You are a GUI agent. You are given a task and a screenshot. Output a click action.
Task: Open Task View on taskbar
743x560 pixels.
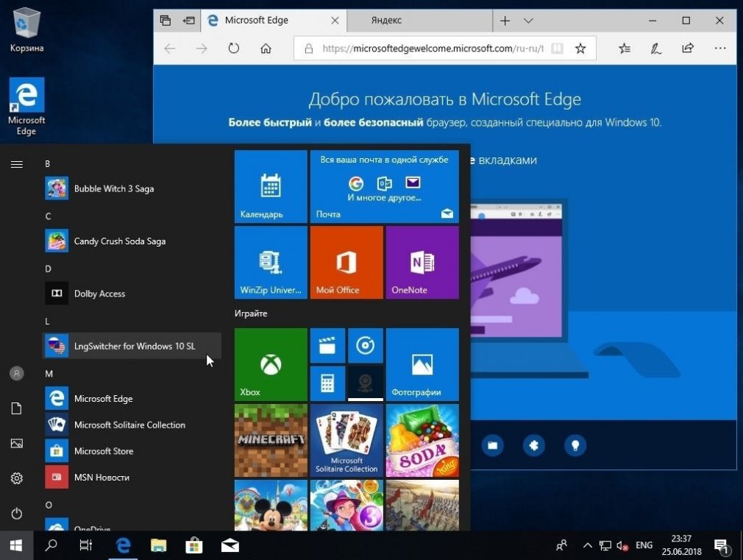[86, 546]
